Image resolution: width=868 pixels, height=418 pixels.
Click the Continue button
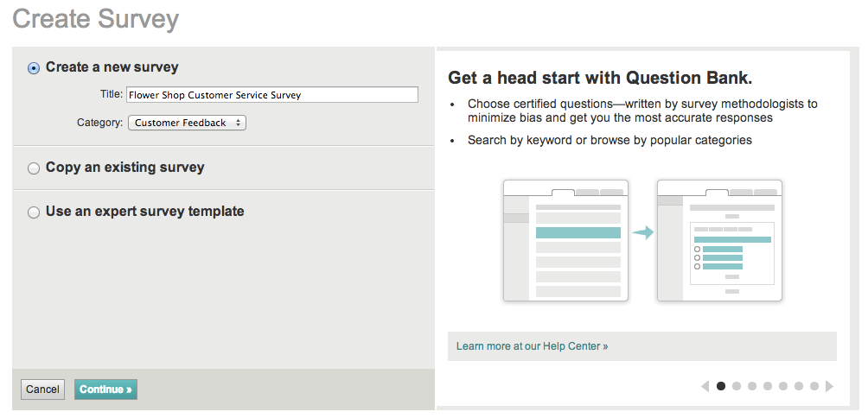click(105, 389)
